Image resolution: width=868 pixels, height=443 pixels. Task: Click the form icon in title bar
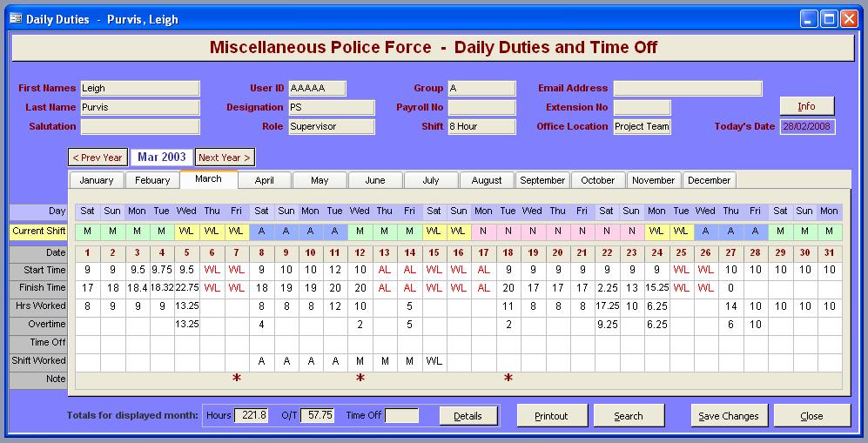click(15, 18)
